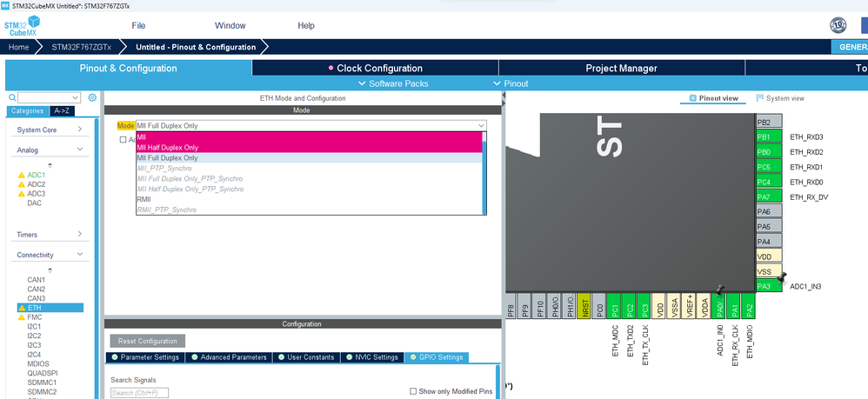Click the Search Signals input field
The image size is (868, 399).
[139, 393]
